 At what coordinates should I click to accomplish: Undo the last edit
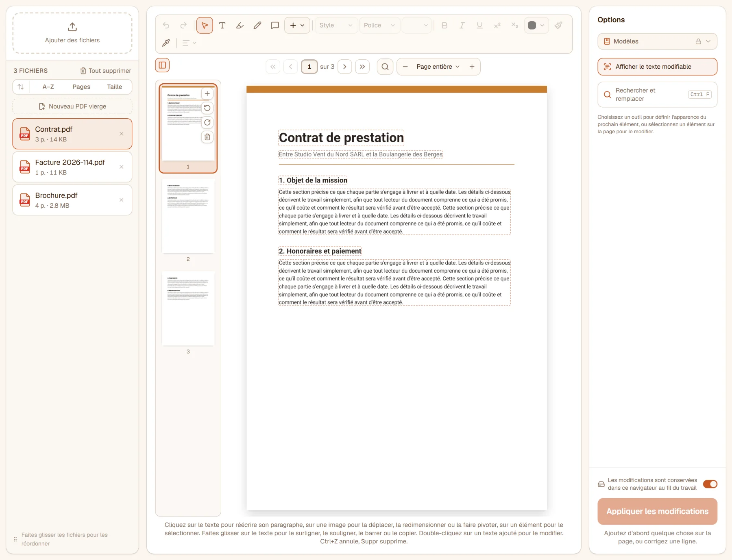point(166,25)
